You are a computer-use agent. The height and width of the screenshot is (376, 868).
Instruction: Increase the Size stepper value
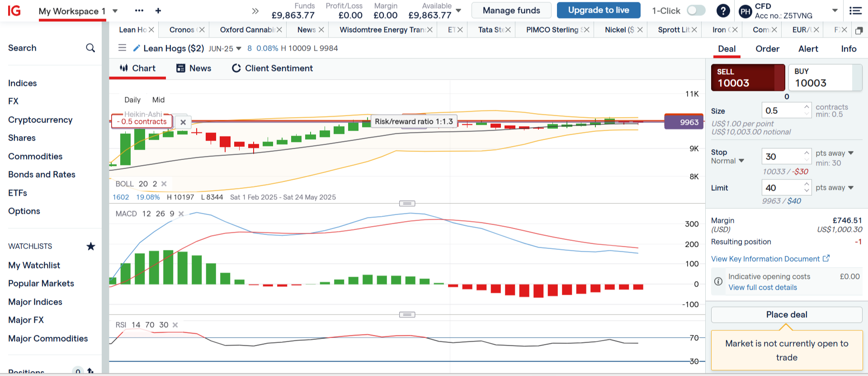coord(807,107)
